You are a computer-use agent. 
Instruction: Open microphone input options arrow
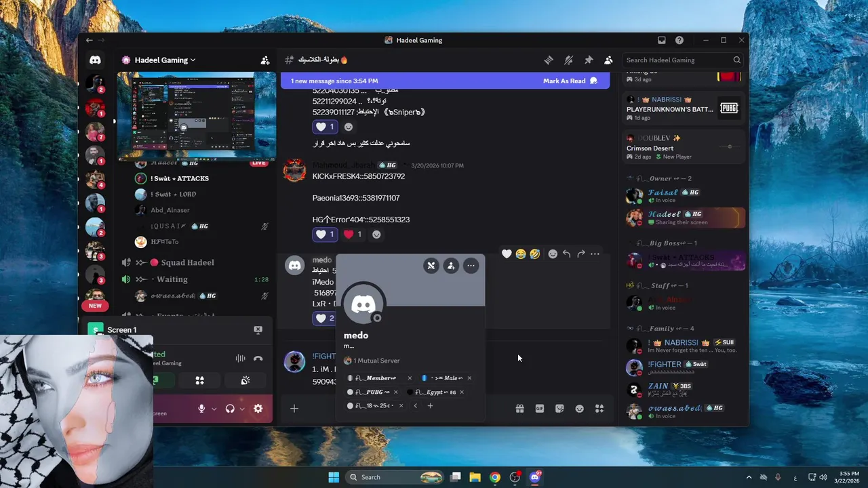click(214, 409)
